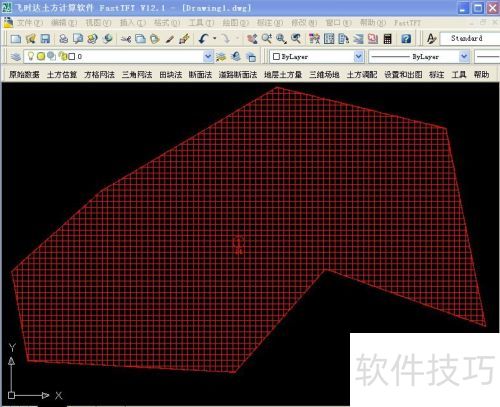The width and height of the screenshot is (500, 407).
Task: Click the Print Preview icon
Action: coord(78,39)
